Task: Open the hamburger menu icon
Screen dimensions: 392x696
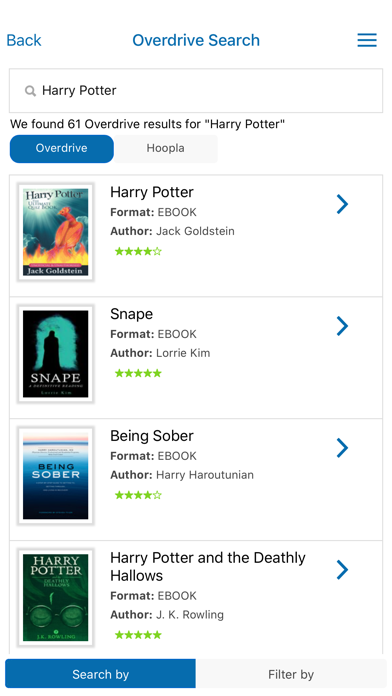Action: 367,40
